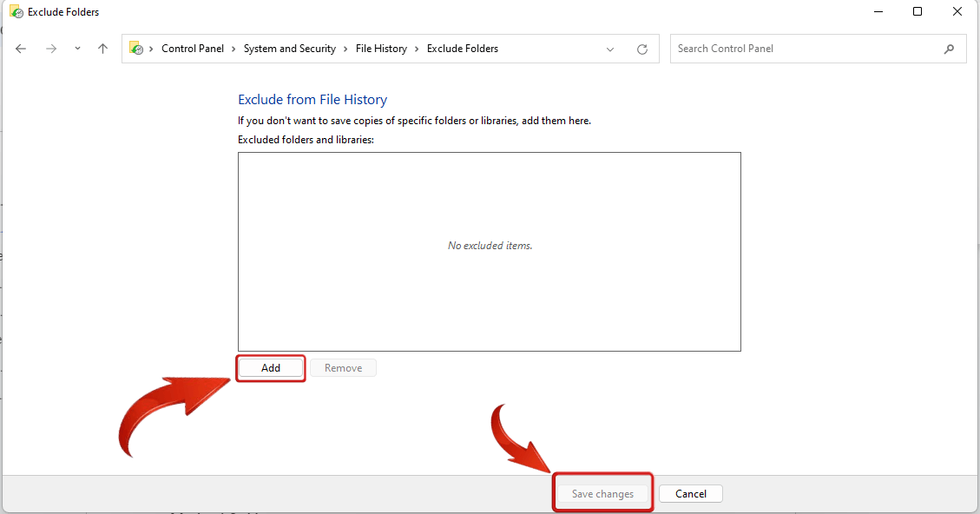Click the Add button
The image size is (980, 514).
[270, 367]
